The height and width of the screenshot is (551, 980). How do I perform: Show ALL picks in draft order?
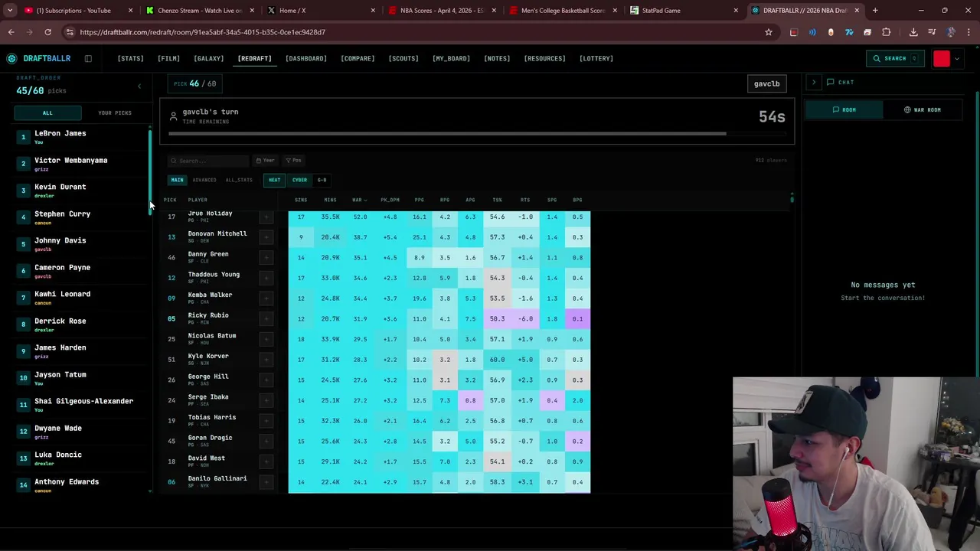pos(47,112)
